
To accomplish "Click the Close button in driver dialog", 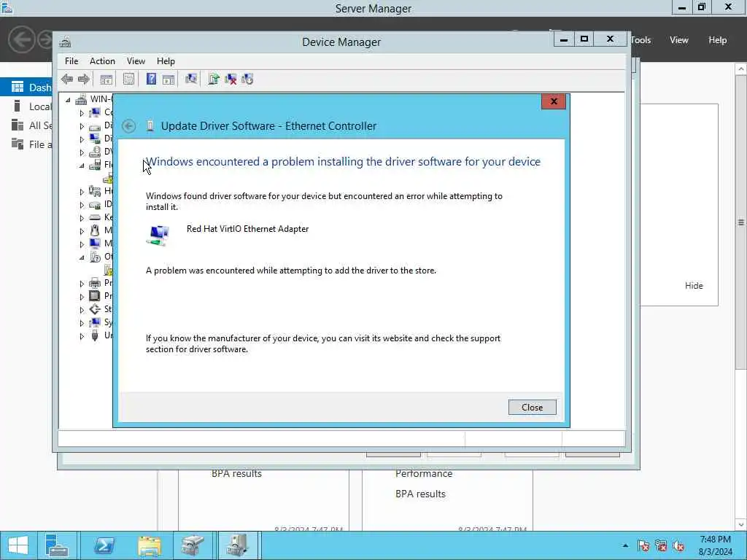I will [532, 407].
